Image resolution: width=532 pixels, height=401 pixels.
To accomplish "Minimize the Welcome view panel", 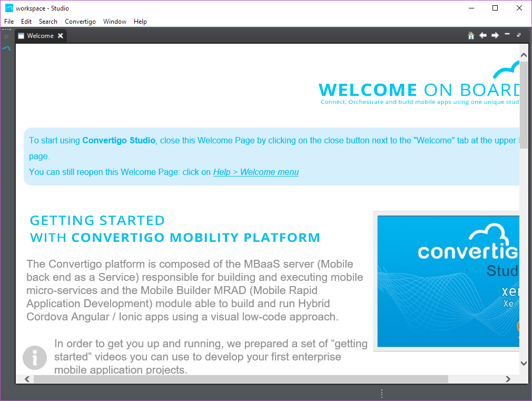I will click(507, 35).
